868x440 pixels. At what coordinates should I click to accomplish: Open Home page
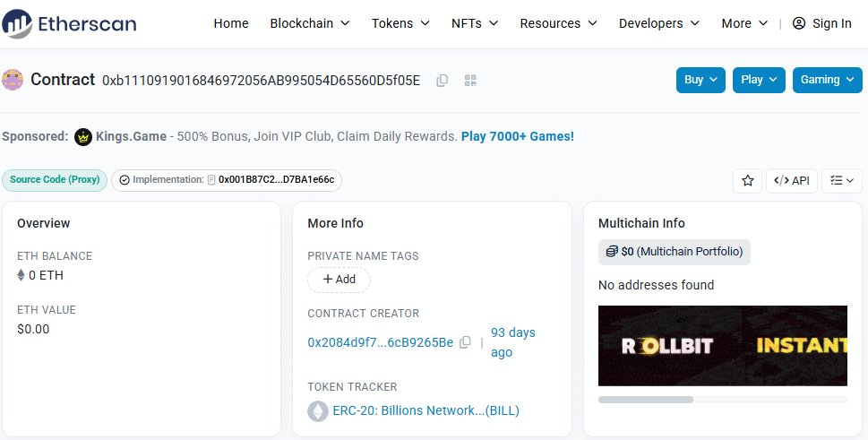coord(231,23)
